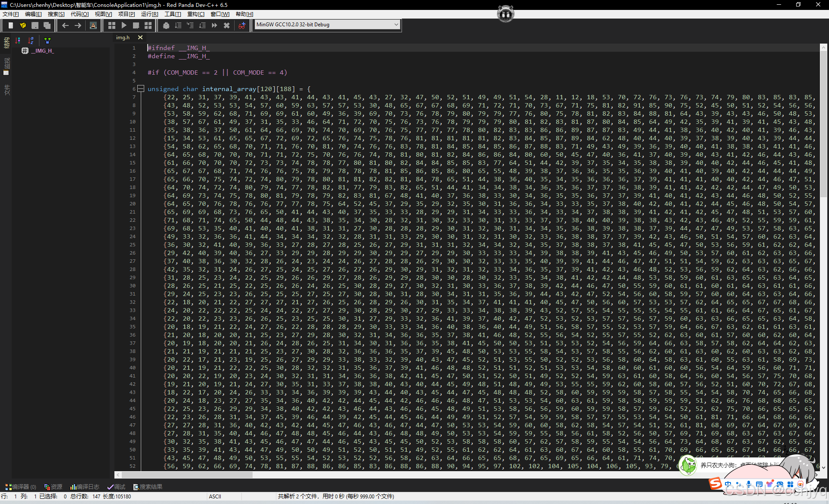
Task: Open the 工具[T] menu
Action: tap(173, 14)
